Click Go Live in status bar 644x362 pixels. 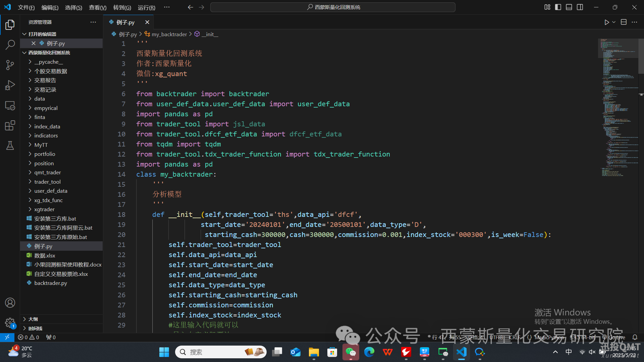(x=614, y=337)
